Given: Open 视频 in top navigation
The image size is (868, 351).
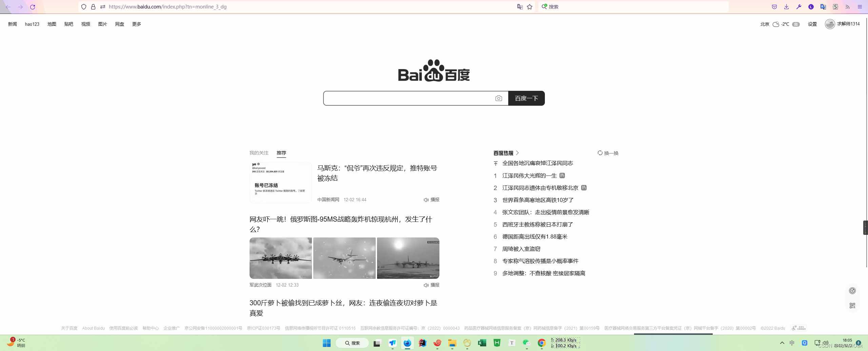Looking at the screenshot, I should [86, 24].
